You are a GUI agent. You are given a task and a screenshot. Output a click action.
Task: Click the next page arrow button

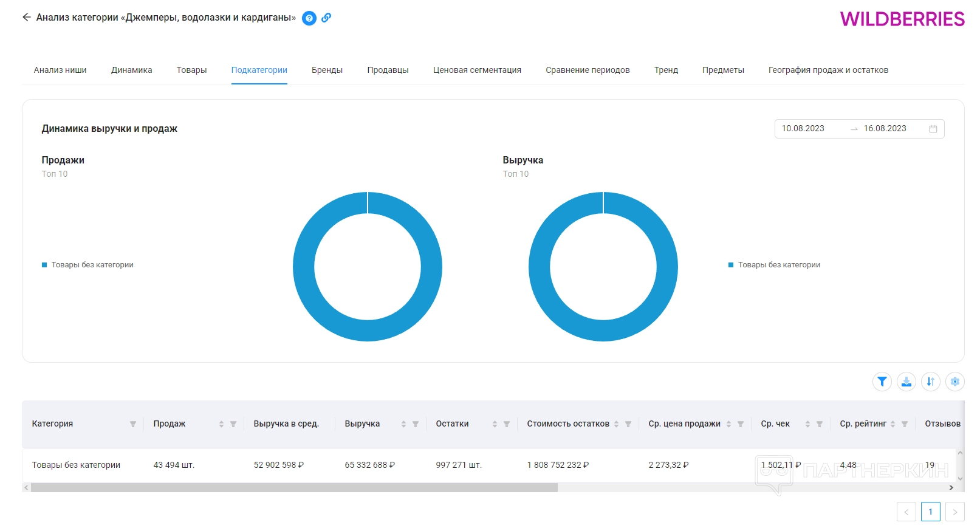pyautogui.click(x=954, y=512)
